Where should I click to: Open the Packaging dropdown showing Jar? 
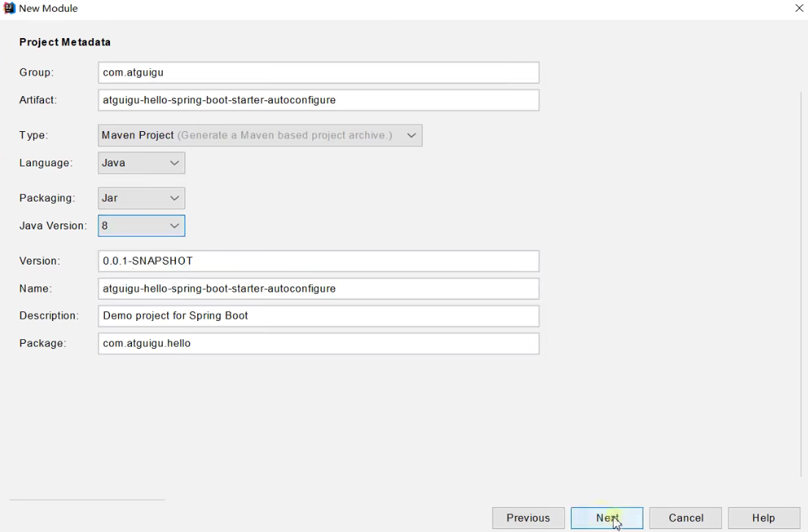pos(142,199)
